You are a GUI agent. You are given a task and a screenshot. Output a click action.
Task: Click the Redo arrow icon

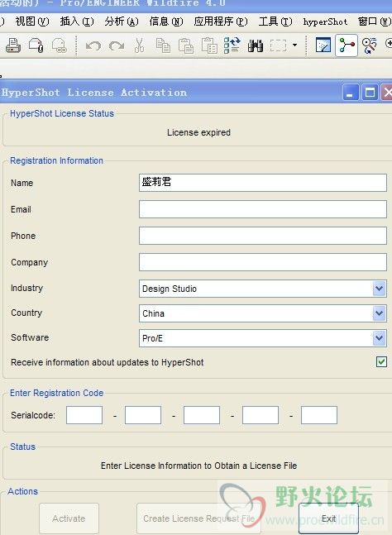click(117, 45)
